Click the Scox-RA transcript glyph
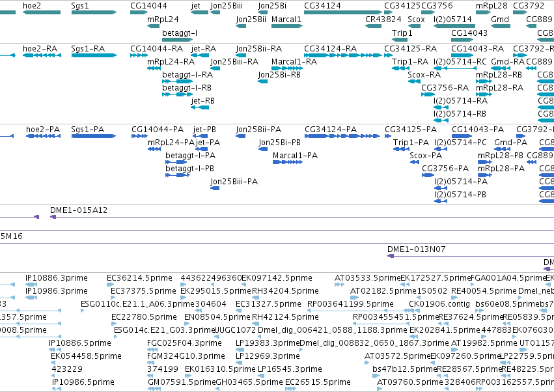This screenshot has width=554, height=392. click(414, 81)
